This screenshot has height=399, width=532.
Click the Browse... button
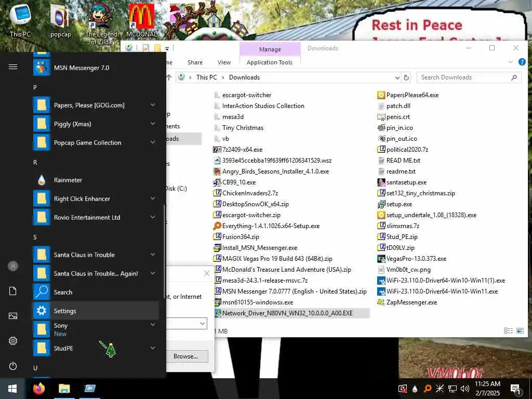pyautogui.click(x=185, y=356)
